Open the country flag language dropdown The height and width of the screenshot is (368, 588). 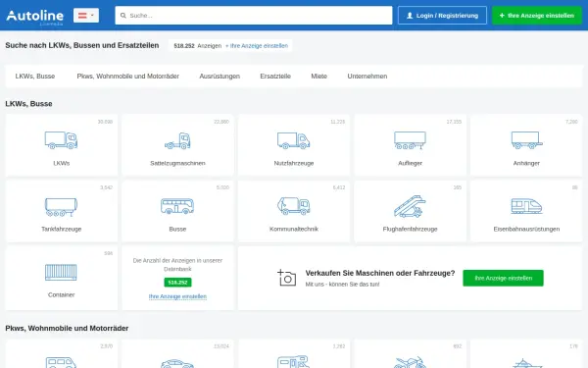tap(86, 16)
